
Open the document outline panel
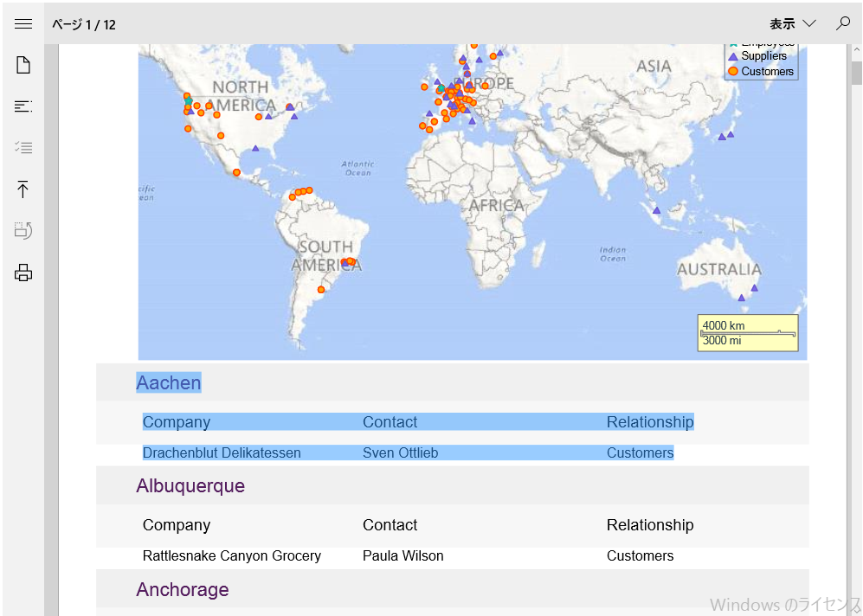tap(23, 106)
